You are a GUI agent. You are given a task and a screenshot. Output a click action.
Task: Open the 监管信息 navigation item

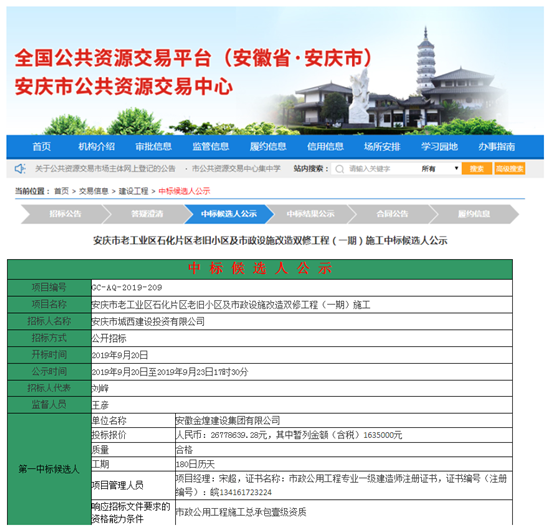211,147
